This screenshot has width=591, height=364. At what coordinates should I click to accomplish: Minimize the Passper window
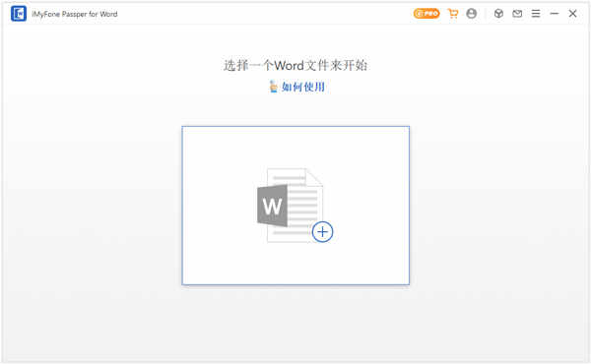click(554, 14)
